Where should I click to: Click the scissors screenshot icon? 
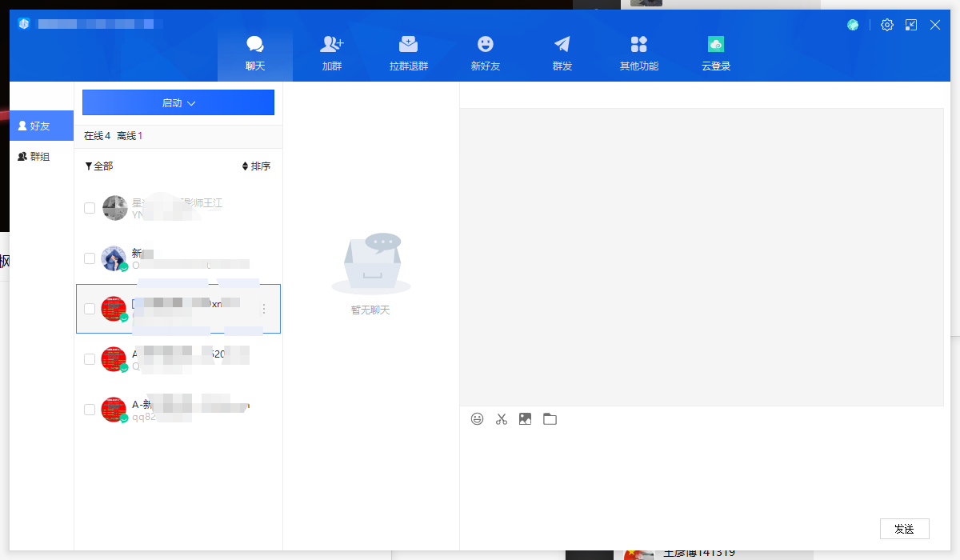click(x=502, y=418)
